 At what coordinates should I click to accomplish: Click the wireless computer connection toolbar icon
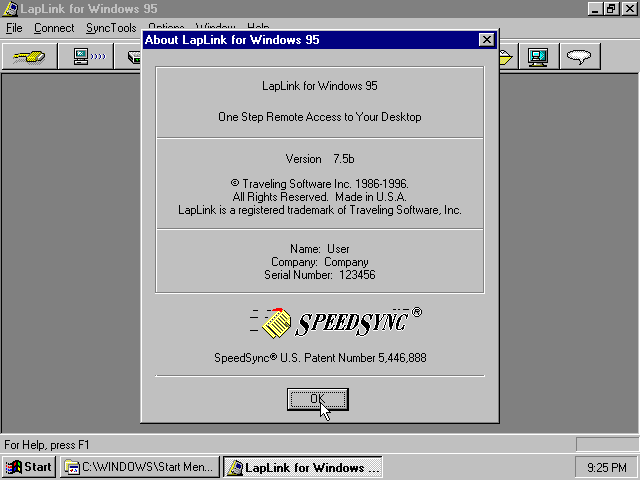click(87, 56)
